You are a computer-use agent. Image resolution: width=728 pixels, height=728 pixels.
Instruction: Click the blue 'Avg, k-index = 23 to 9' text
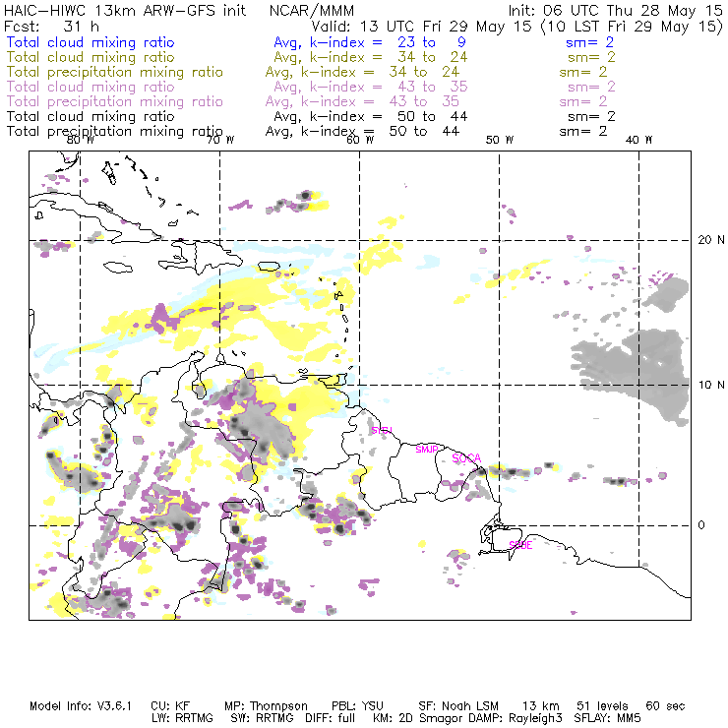[x=370, y=42]
